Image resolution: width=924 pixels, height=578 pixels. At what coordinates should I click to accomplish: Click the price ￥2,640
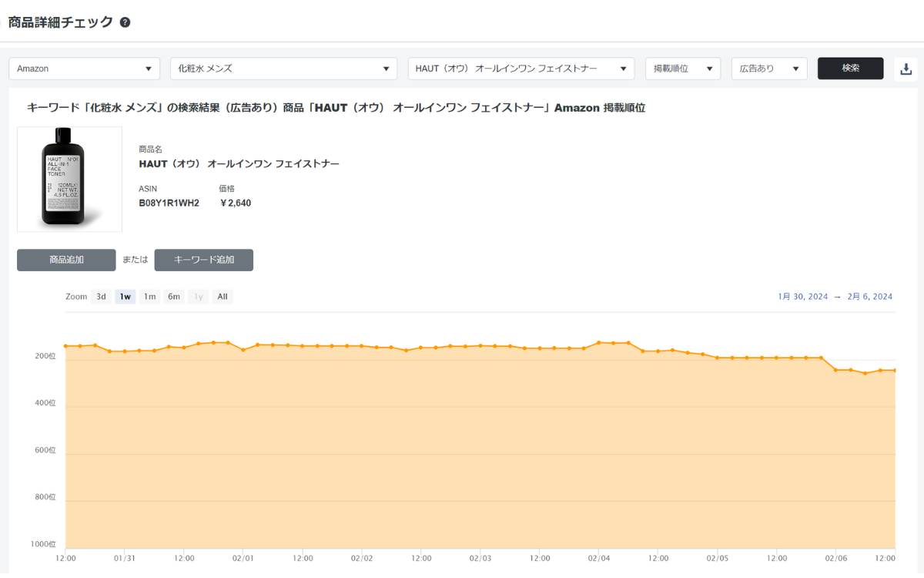click(x=235, y=203)
